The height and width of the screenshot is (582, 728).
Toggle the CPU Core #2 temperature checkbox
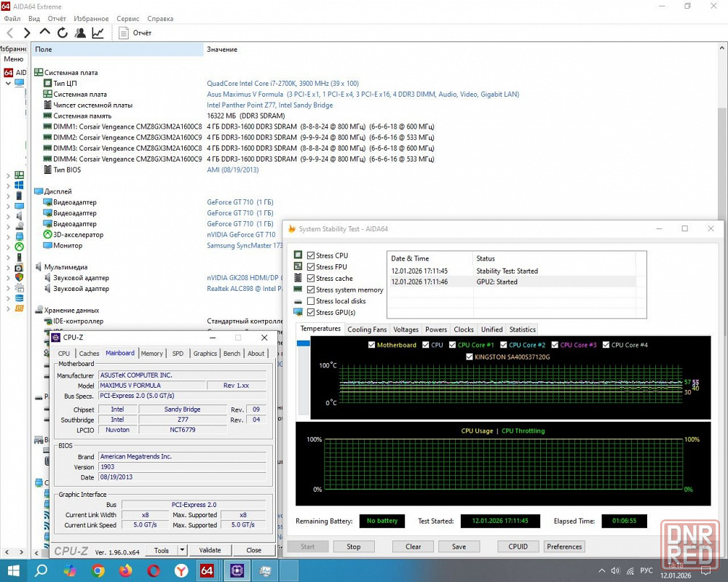click(503, 345)
